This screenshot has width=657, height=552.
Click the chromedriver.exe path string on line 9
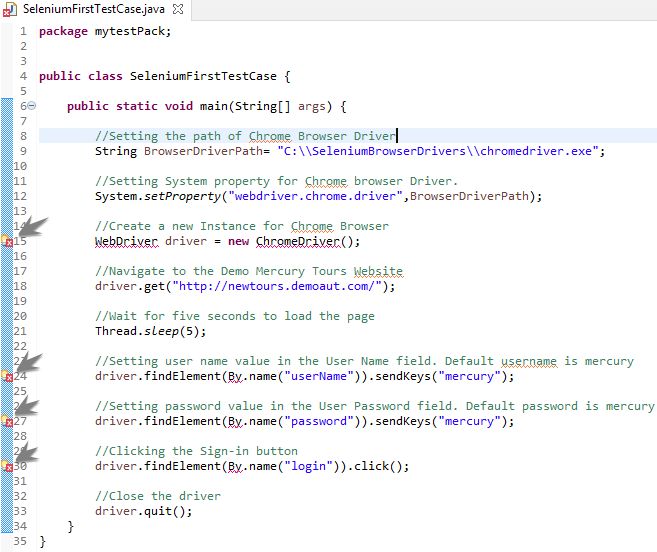(x=438, y=151)
